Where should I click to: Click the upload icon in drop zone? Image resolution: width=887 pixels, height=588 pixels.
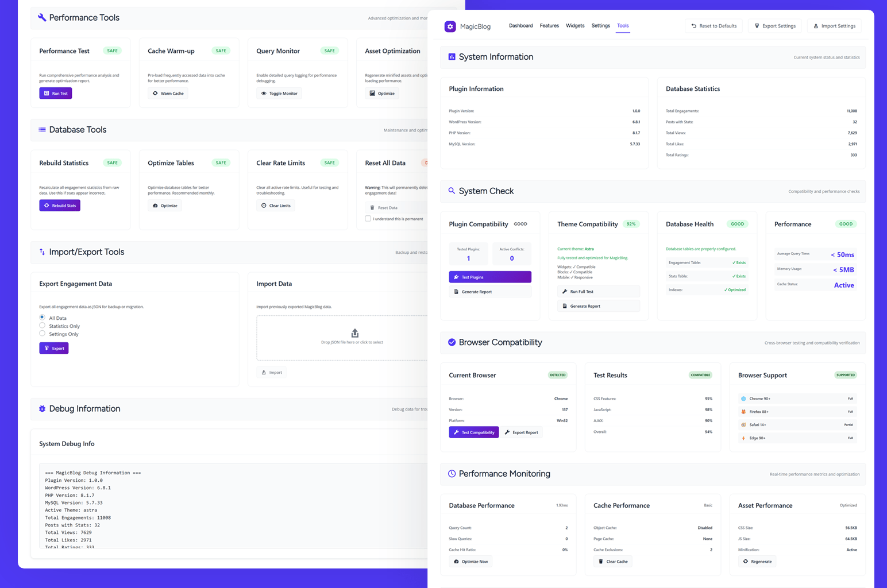click(x=354, y=333)
